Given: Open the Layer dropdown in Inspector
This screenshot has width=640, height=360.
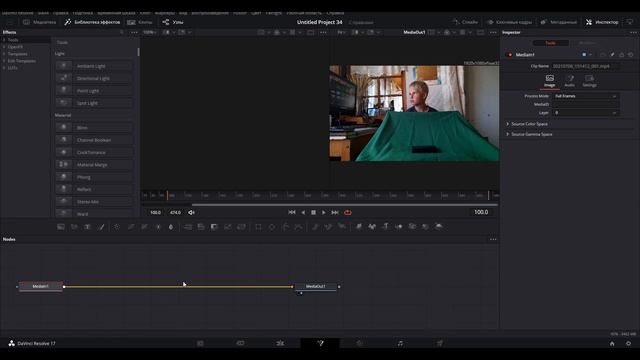Looking at the screenshot, I should click(586, 113).
